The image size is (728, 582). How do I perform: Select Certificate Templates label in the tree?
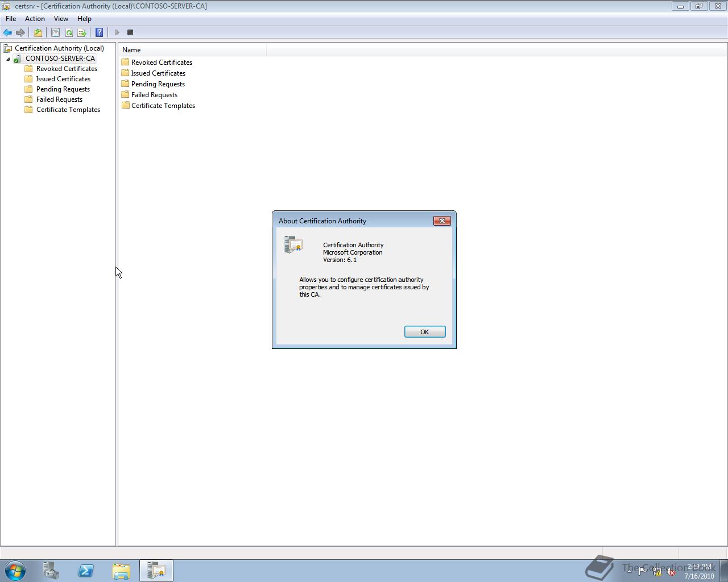point(68,110)
